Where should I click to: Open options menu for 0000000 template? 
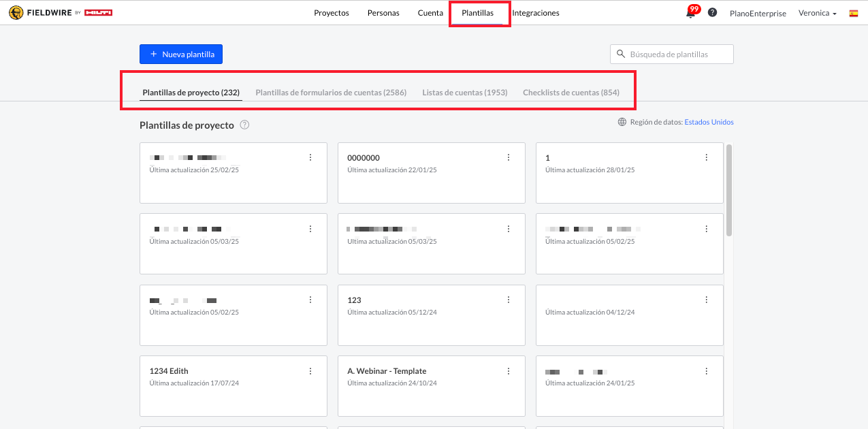tap(509, 157)
